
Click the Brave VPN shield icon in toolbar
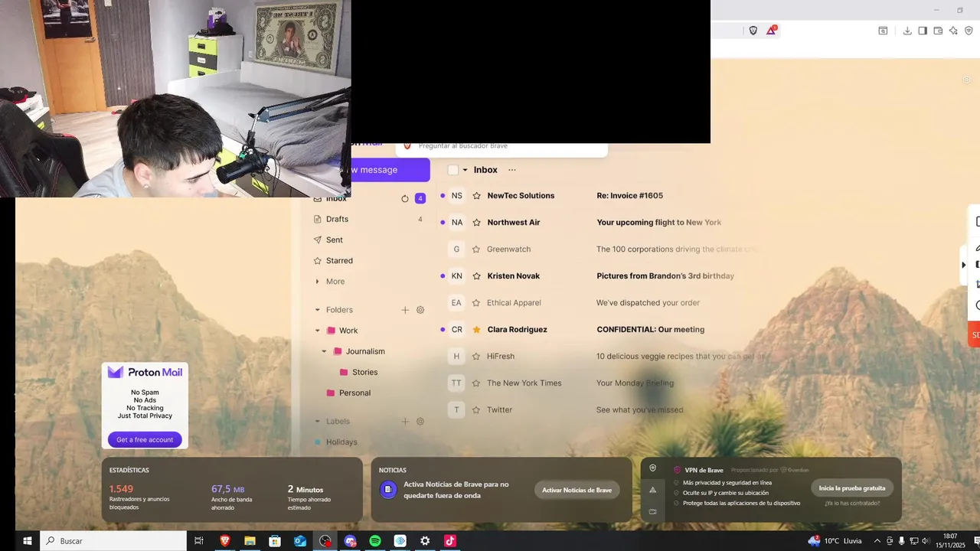tap(969, 31)
